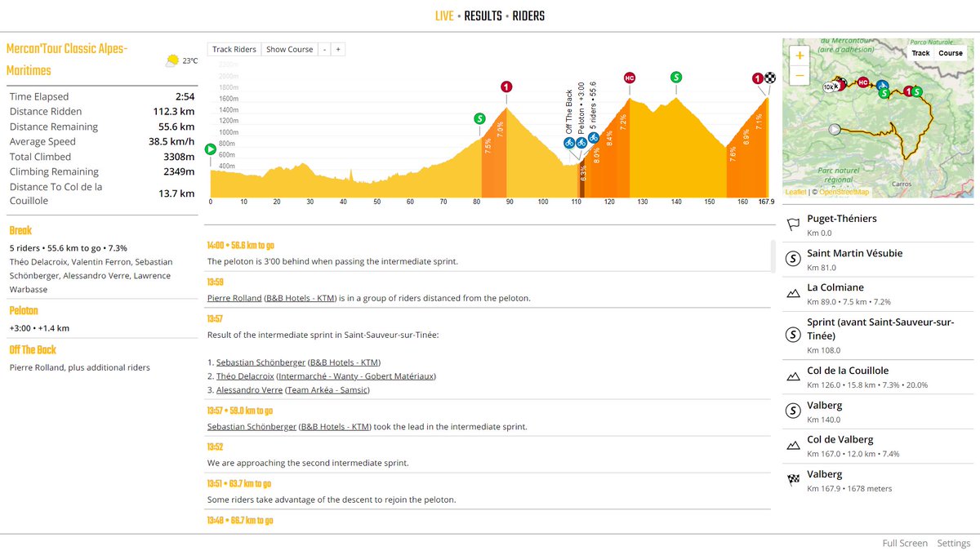Screen dimensions: 980x551
Task: Click the Average Speed value 38.5 km/h
Action: pyautogui.click(x=172, y=141)
